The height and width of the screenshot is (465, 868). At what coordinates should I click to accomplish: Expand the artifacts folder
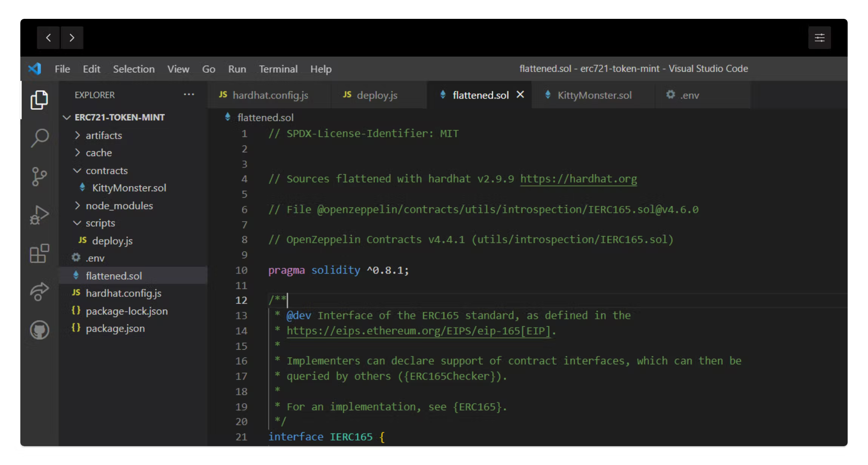[103, 135]
